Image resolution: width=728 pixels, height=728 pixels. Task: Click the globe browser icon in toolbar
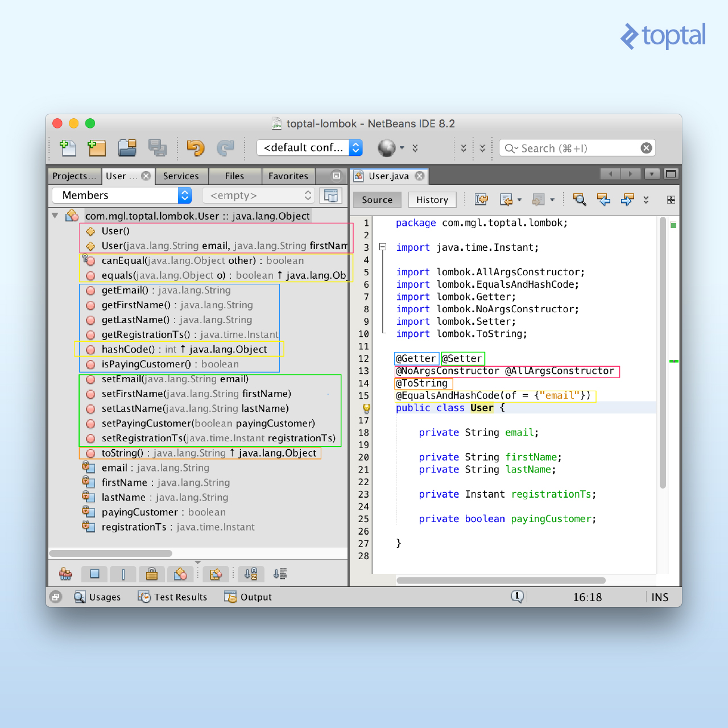(387, 148)
